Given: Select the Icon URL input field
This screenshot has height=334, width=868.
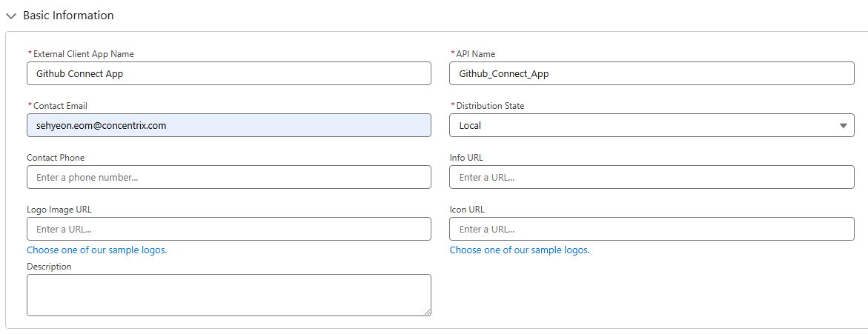Looking at the screenshot, I should (651, 229).
